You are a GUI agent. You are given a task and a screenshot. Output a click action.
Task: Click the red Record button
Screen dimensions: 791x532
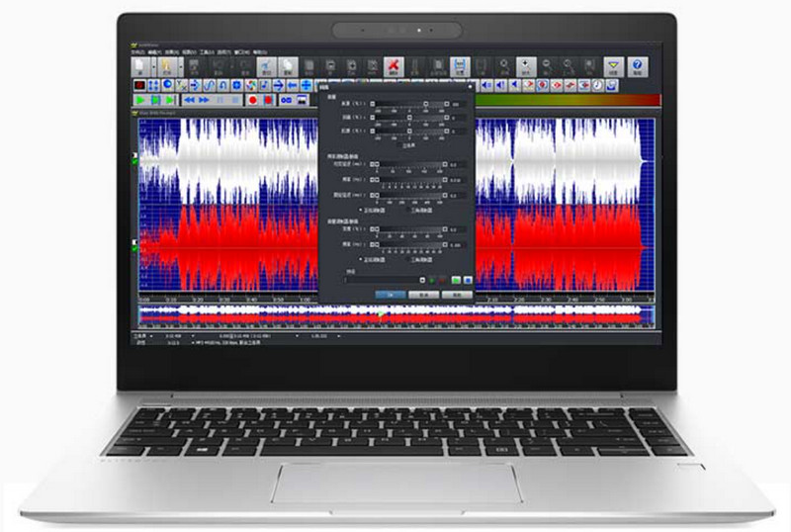pos(253,100)
